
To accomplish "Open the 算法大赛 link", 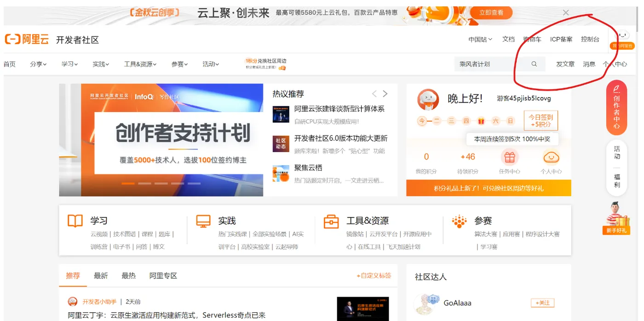I will point(486,234).
